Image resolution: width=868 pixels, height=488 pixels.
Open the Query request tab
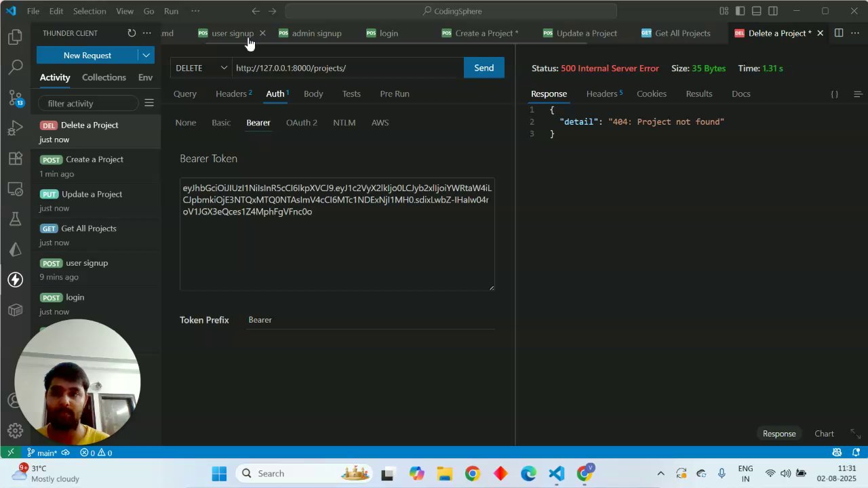(185, 94)
